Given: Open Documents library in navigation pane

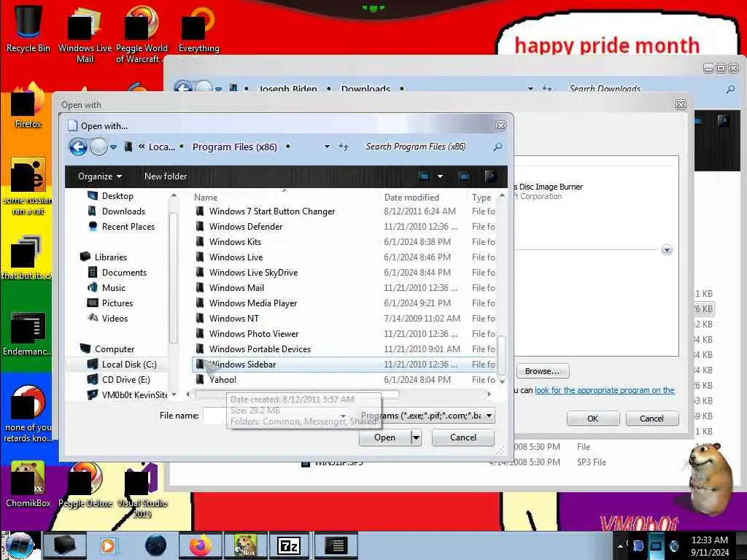Looking at the screenshot, I should pos(124,273).
